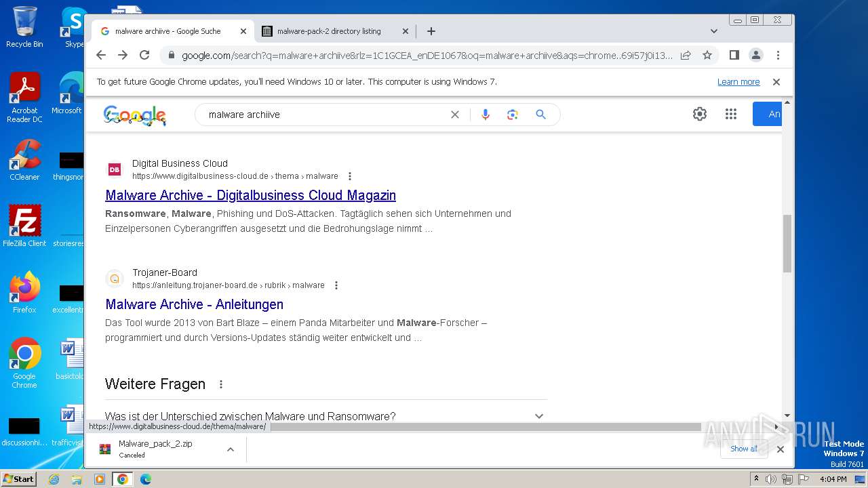Open the Start menu
The height and width of the screenshot is (488, 868).
(x=19, y=479)
